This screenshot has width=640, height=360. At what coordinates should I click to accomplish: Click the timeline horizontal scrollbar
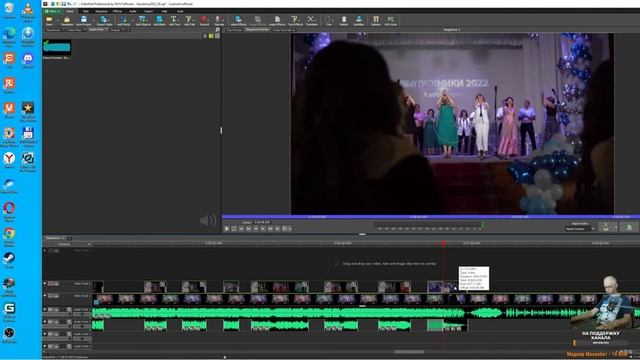(409, 352)
